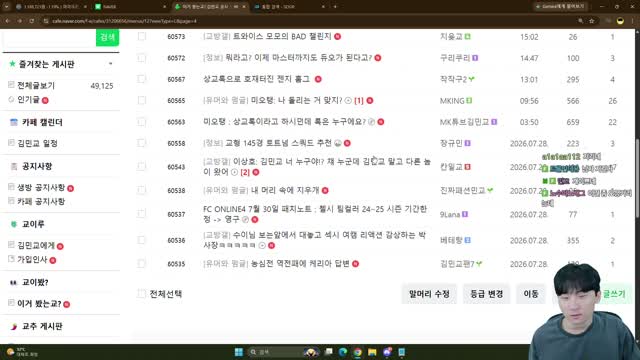This screenshot has height=360, width=640.
Task: Click the 이동 move button
Action: click(x=531, y=294)
